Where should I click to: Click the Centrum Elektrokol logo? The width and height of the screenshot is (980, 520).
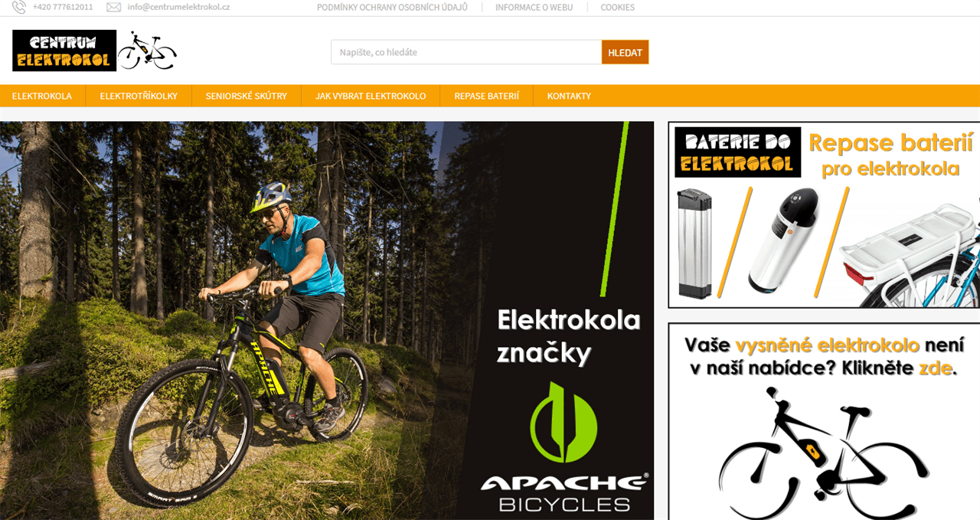(64, 51)
